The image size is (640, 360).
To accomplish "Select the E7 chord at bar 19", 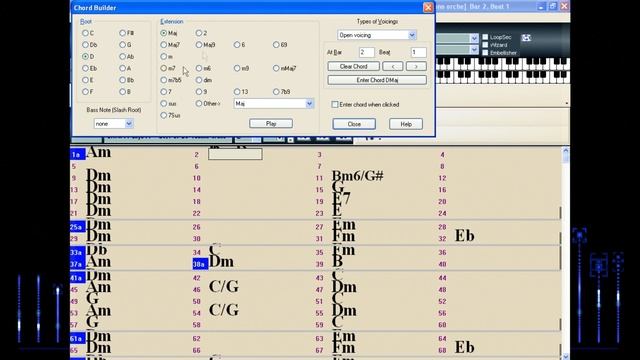I will (341, 200).
